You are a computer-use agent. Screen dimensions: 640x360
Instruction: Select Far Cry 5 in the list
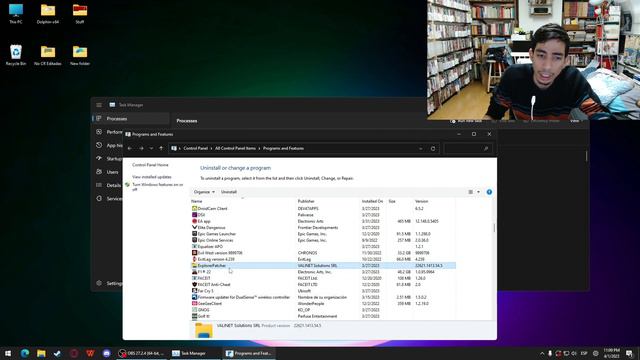click(323, 291)
